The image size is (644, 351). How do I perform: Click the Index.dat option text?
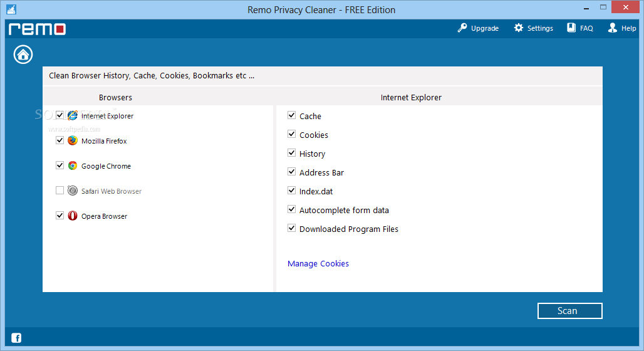[x=316, y=192]
